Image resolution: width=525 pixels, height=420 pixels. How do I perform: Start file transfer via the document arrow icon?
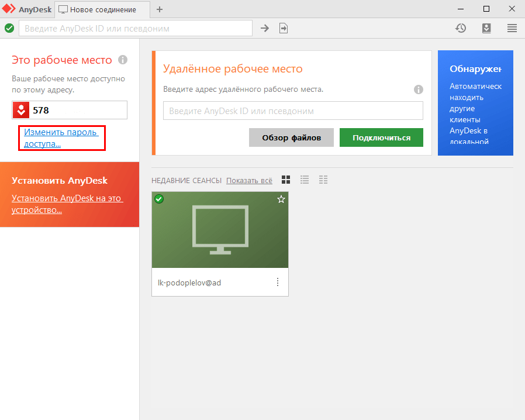[284, 28]
